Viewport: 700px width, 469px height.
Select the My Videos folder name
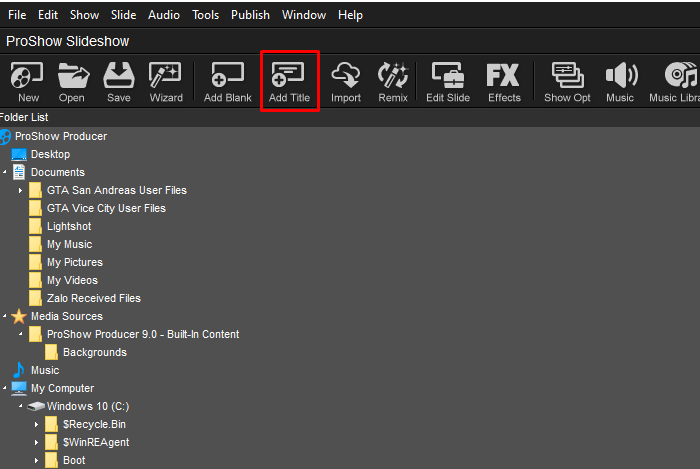coord(72,280)
